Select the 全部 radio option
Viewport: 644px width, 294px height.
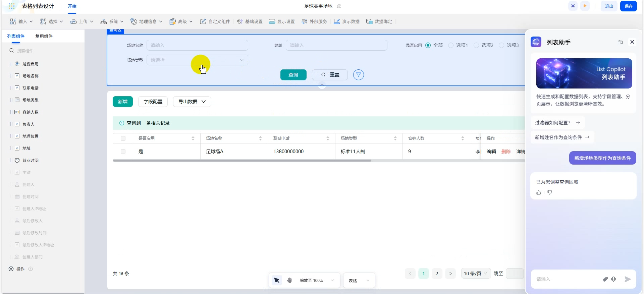[x=428, y=45]
